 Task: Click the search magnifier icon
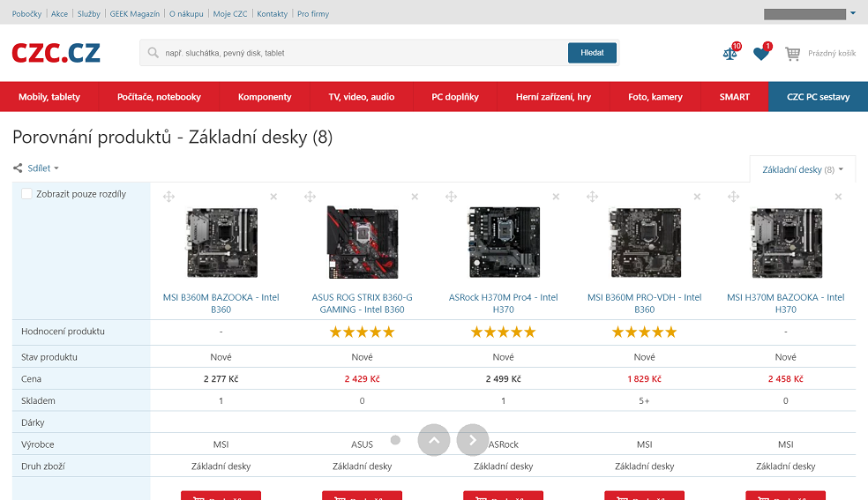pos(153,53)
